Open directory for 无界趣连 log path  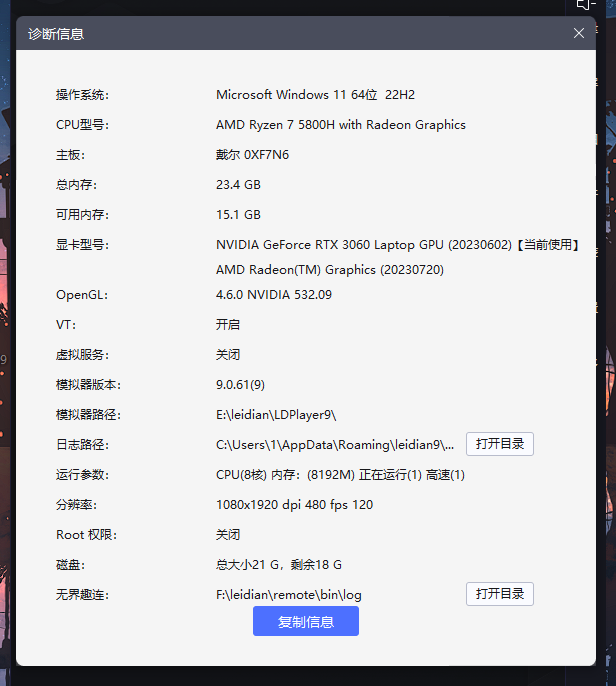point(499,594)
